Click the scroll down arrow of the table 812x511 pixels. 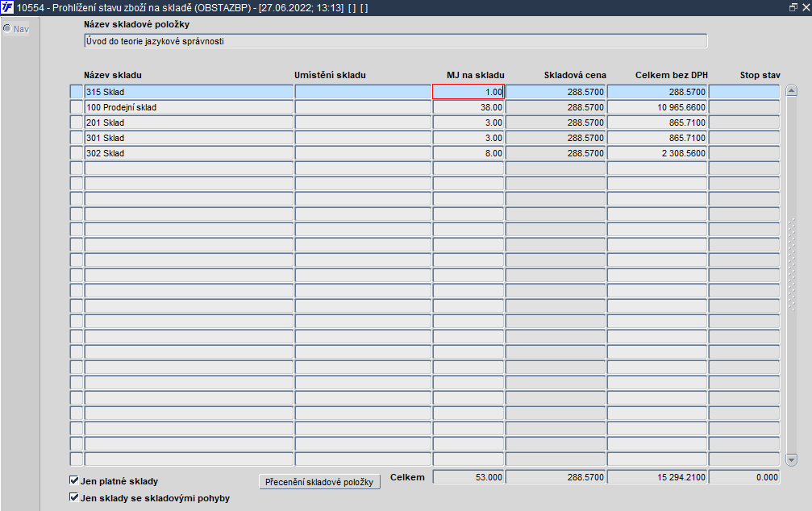pyautogui.click(x=791, y=459)
